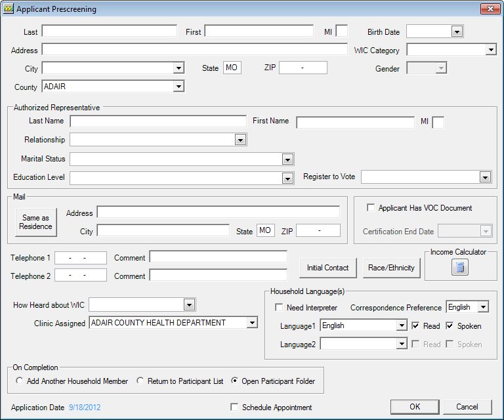Expand the Marital Status dropdown
This screenshot has width=504, height=420.
point(287,159)
